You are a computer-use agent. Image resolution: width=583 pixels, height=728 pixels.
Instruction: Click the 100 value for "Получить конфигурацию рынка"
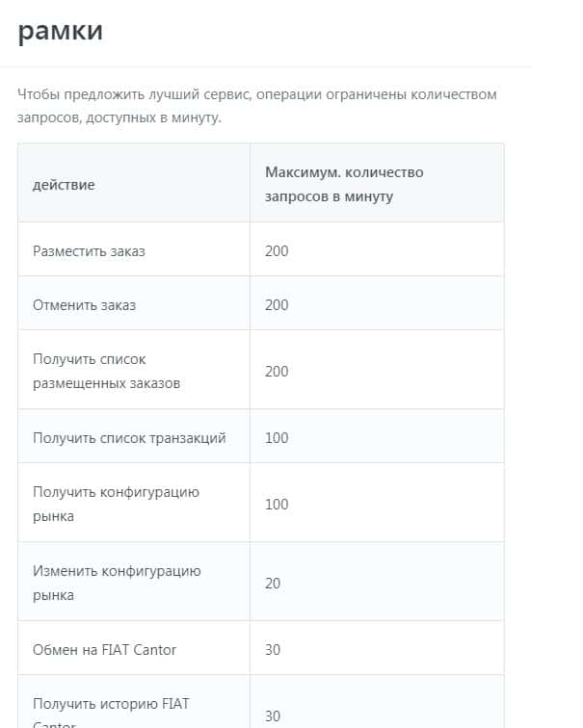click(x=277, y=504)
